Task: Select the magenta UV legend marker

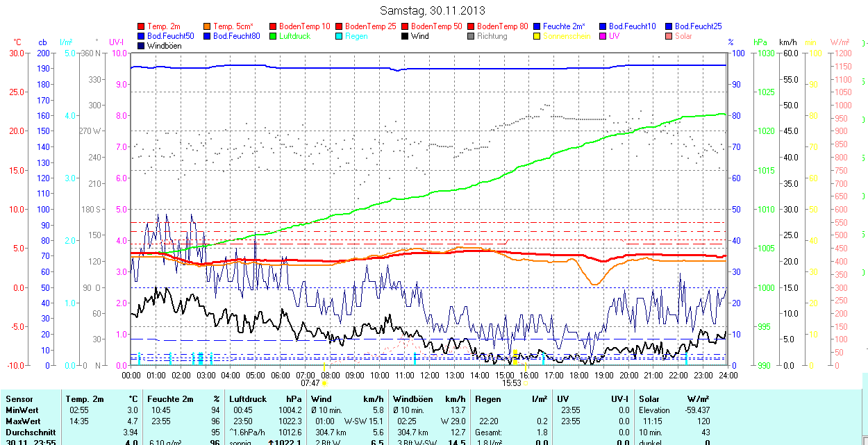Action: tap(603, 36)
